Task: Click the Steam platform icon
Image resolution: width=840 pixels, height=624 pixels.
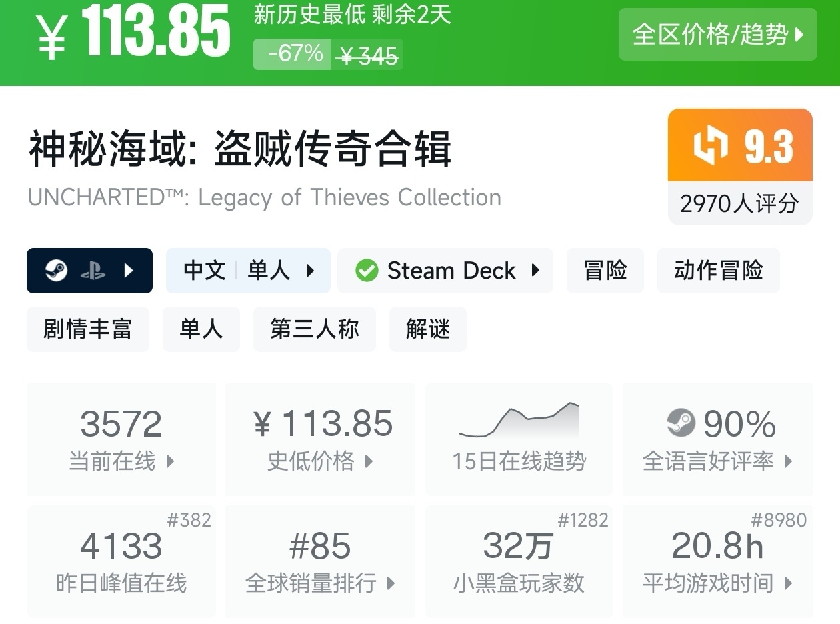Action: click(57, 271)
